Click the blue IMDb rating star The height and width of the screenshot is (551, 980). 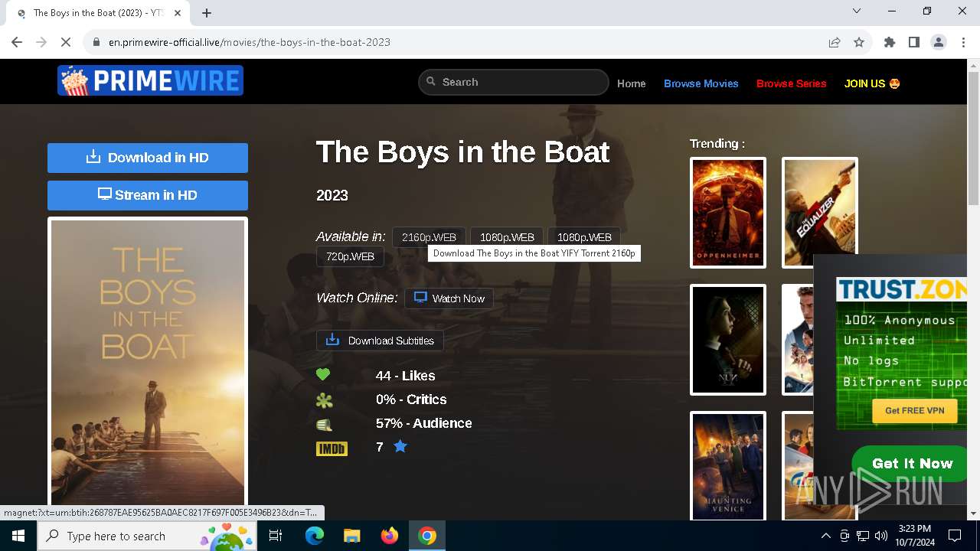click(x=400, y=446)
